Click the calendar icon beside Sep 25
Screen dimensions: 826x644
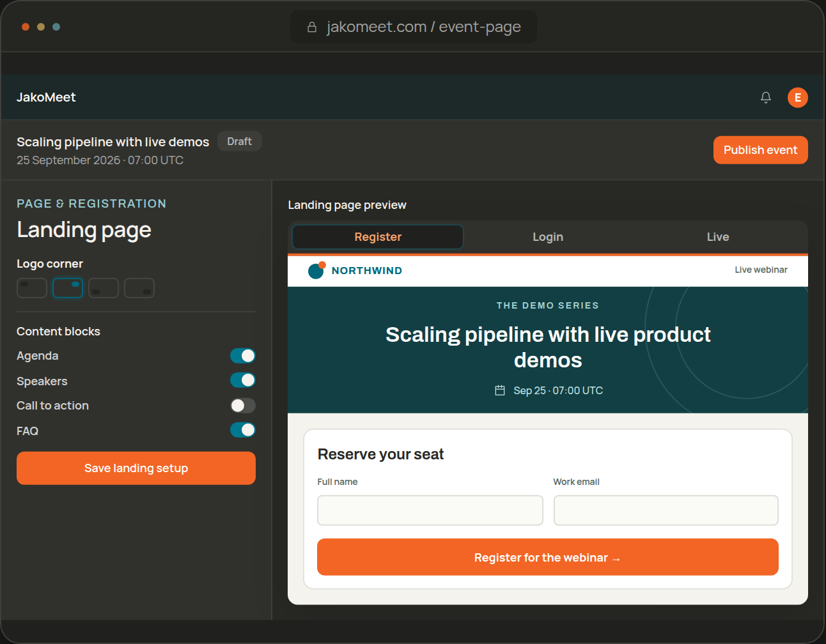500,390
